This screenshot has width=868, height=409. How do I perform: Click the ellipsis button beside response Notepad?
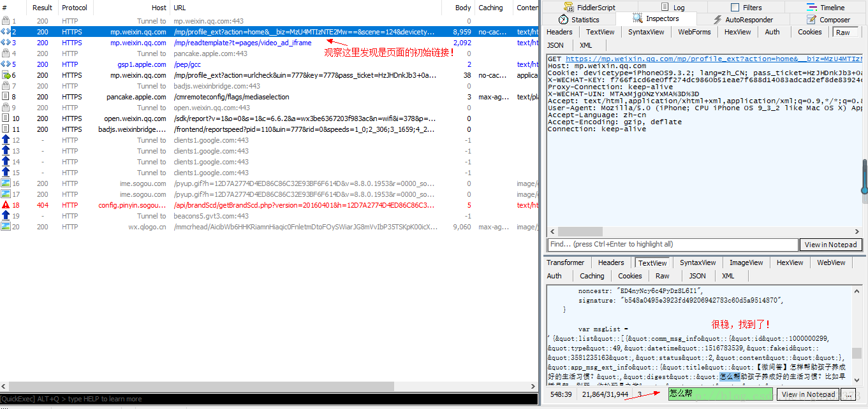(x=848, y=394)
